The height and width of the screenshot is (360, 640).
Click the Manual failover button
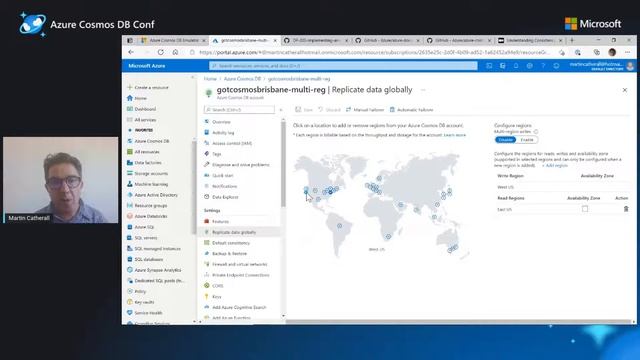click(x=365, y=110)
